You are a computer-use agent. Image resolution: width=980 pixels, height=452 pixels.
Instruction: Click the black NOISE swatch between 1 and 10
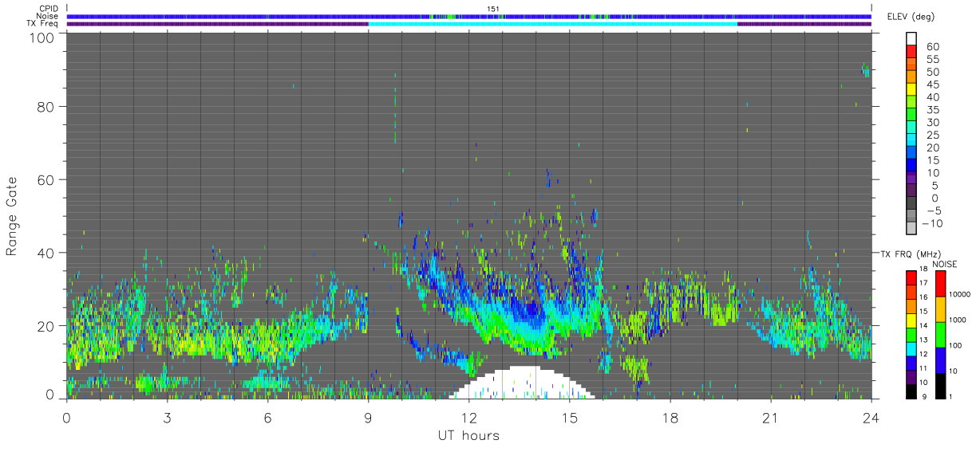pyautogui.click(x=940, y=385)
